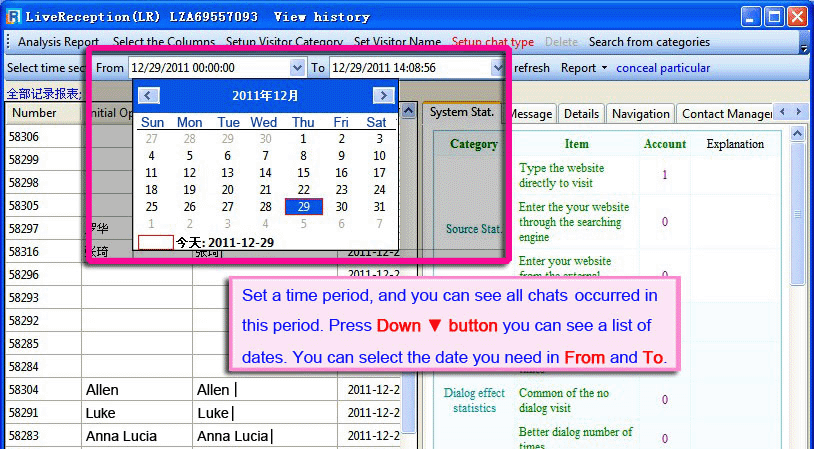Select December 15 in the calendar

click(x=303, y=172)
